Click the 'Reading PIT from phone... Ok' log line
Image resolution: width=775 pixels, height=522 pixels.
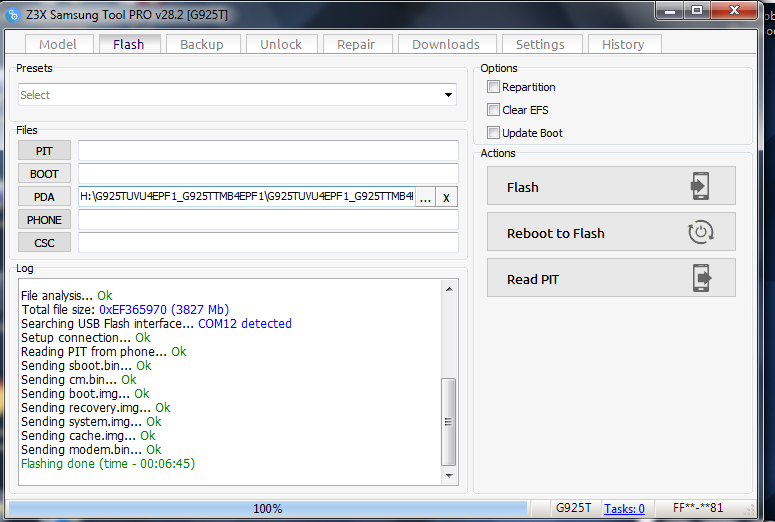point(104,352)
